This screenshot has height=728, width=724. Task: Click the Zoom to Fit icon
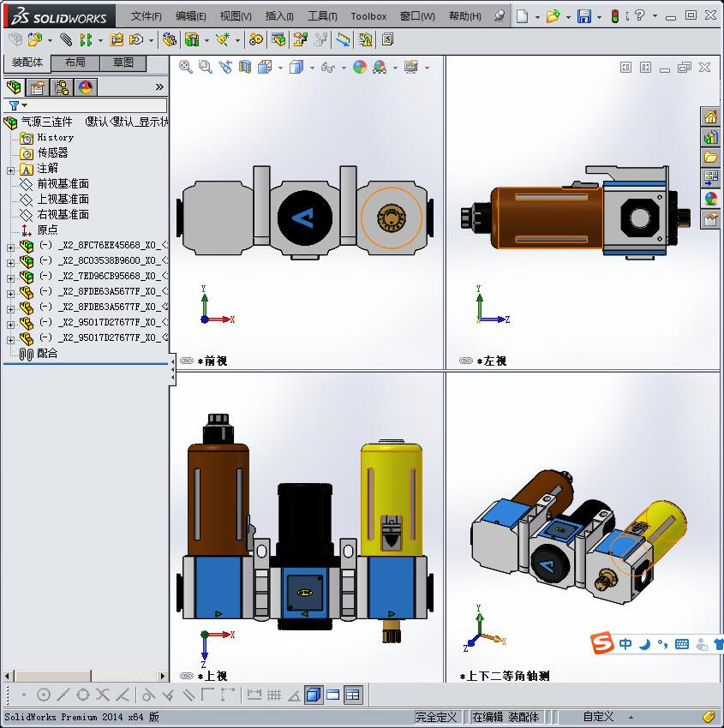(x=186, y=68)
